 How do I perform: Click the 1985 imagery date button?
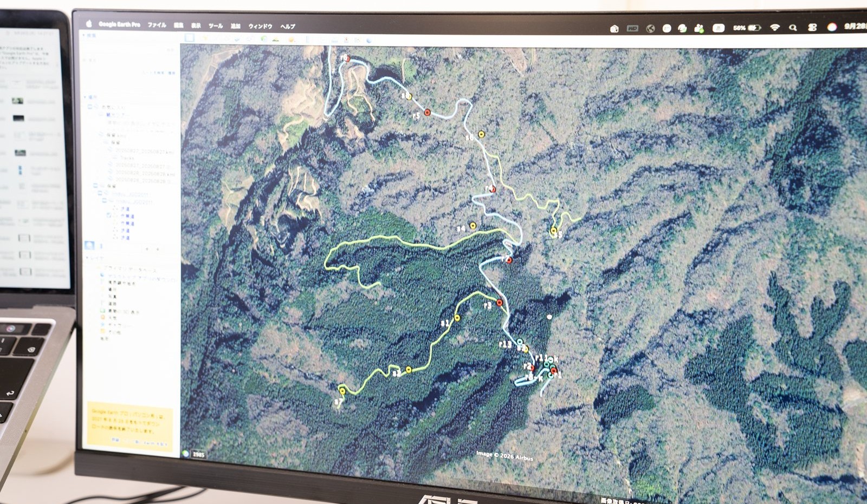click(x=199, y=454)
